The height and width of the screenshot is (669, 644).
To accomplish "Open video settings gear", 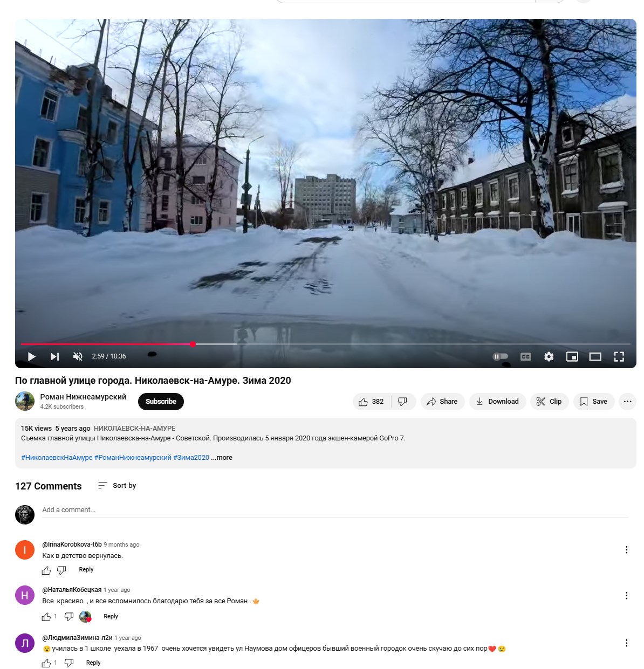I will click(x=549, y=356).
